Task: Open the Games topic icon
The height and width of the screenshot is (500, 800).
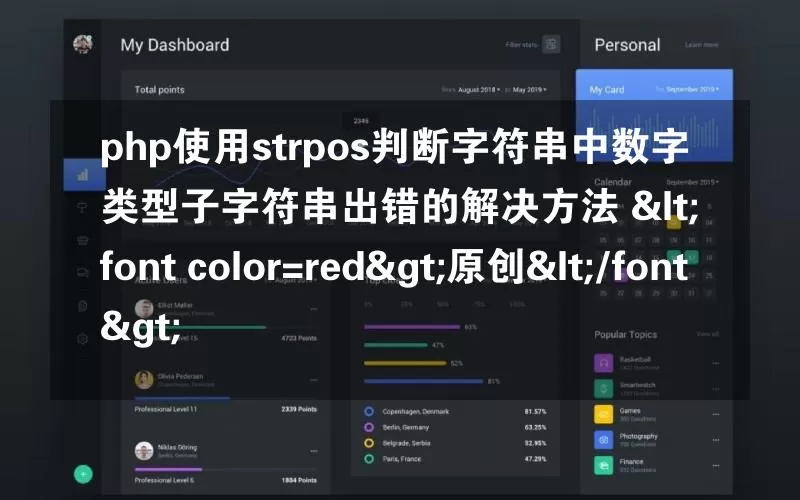Action: (604, 414)
